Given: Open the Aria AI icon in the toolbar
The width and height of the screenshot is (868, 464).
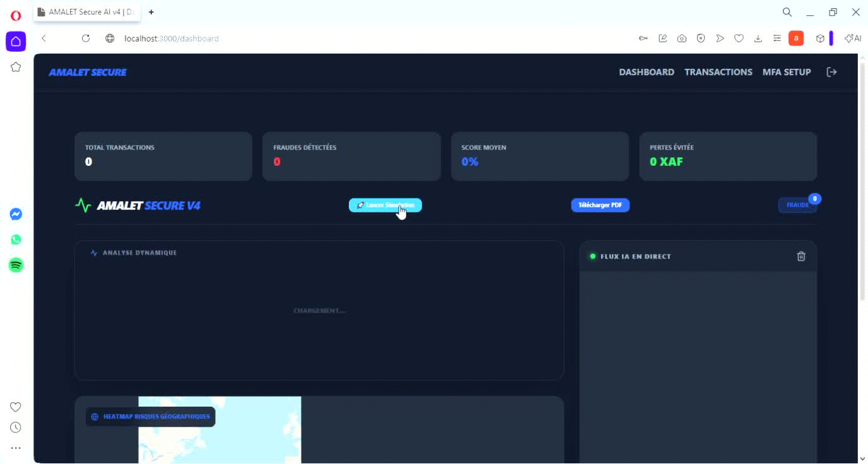Looking at the screenshot, I should [x=851, y=38].
